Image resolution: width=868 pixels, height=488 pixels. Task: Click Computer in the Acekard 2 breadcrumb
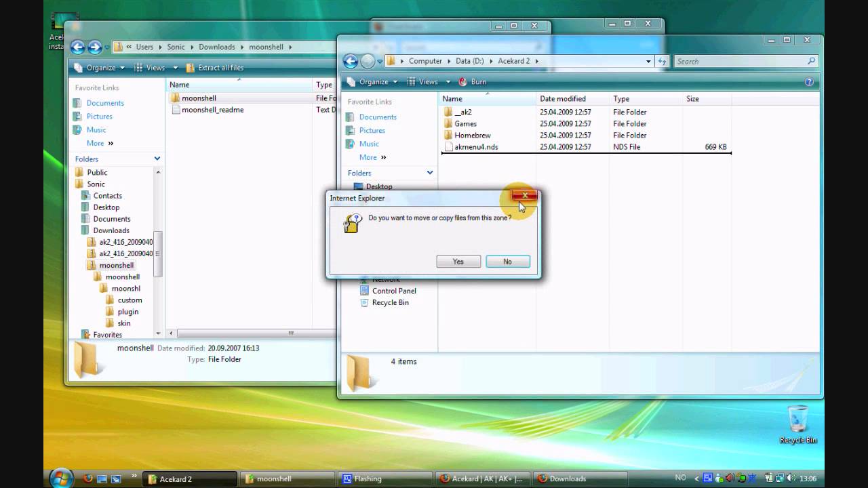coord(425,61)
